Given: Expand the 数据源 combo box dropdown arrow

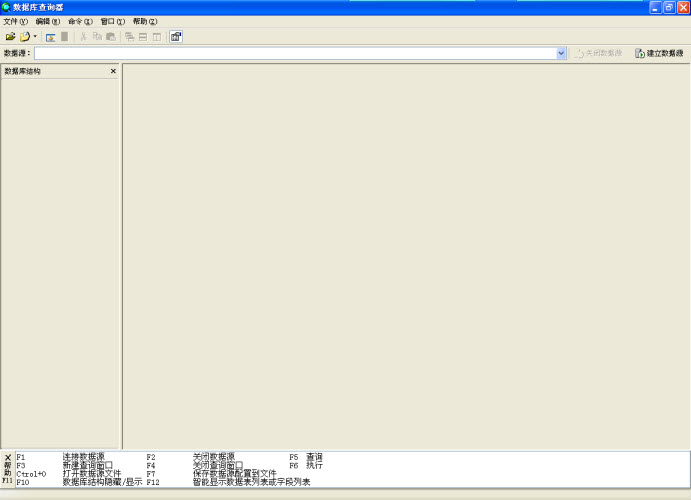Looking at the screenshot, I should (561, 53).
